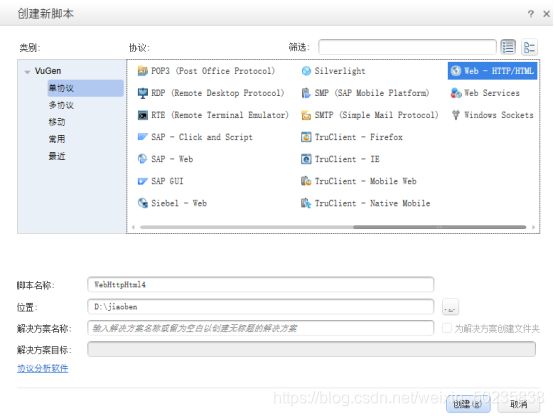Click the Web Services icon
The width and height of the screenshot is (554, 416).
456,93
